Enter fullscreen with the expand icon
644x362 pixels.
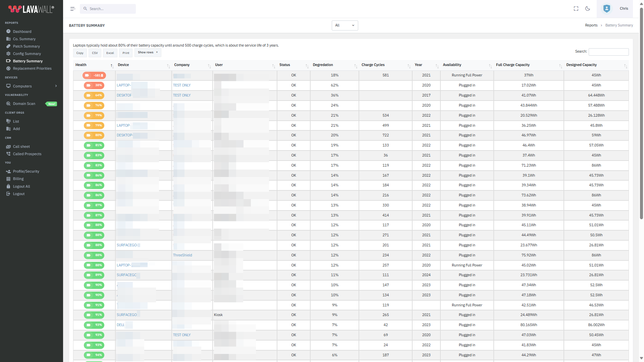(x=576, y=9)
